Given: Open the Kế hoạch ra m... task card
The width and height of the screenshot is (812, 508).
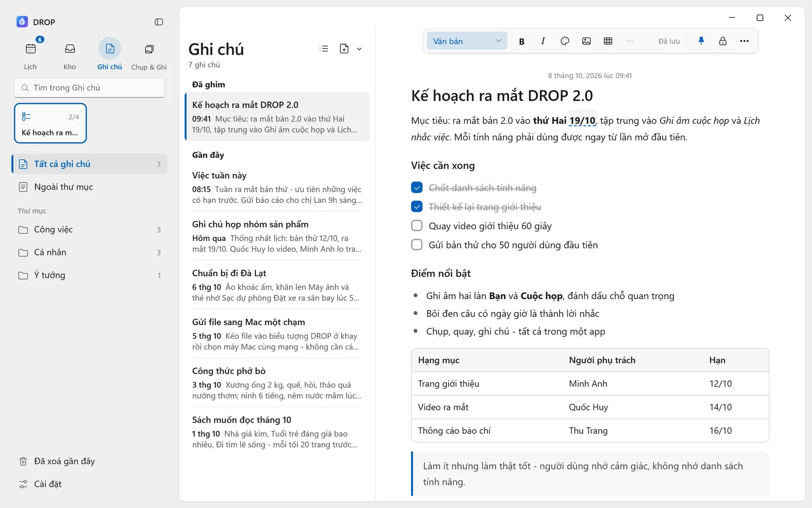Looking at the screenshot, I should pos(50,123).
